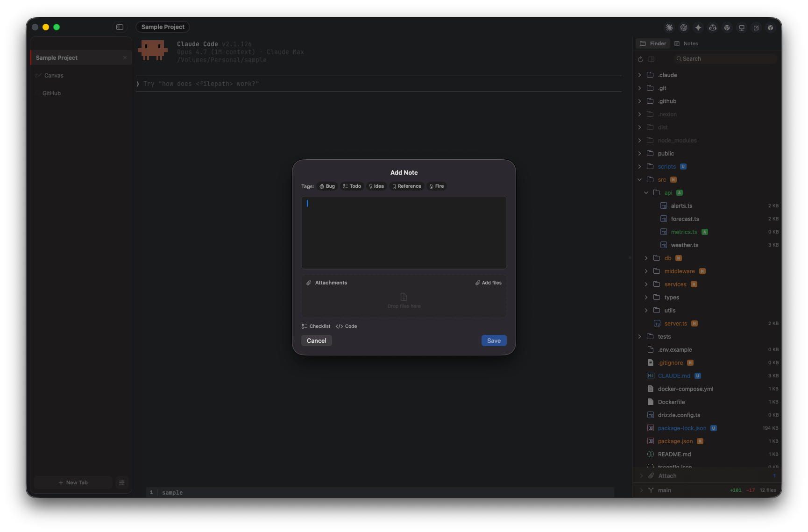The height and width of the screenshot is (532, 808).
Task: Collapse the src folder
Action: [639, 179]
